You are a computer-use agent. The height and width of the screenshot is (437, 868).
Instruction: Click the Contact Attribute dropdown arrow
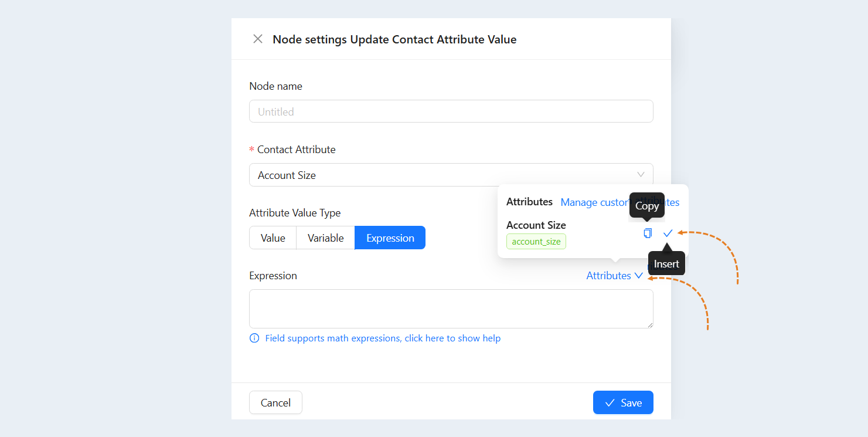point(641,175)
